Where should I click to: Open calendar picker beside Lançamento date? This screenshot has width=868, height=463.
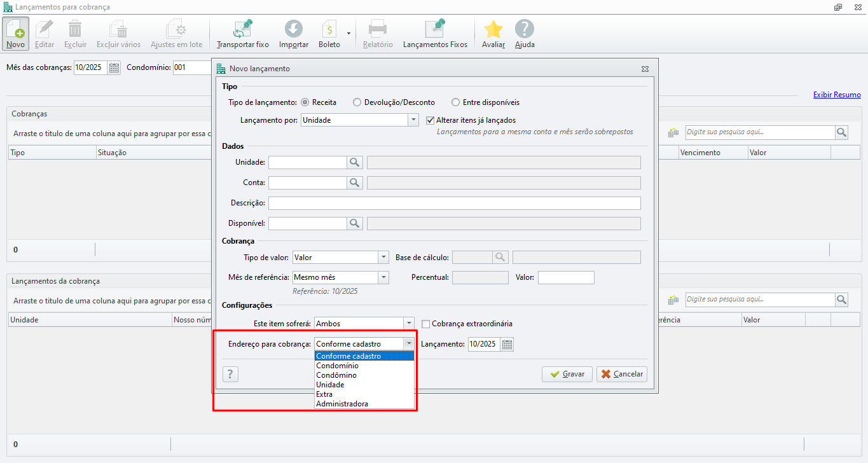[507, 345]
